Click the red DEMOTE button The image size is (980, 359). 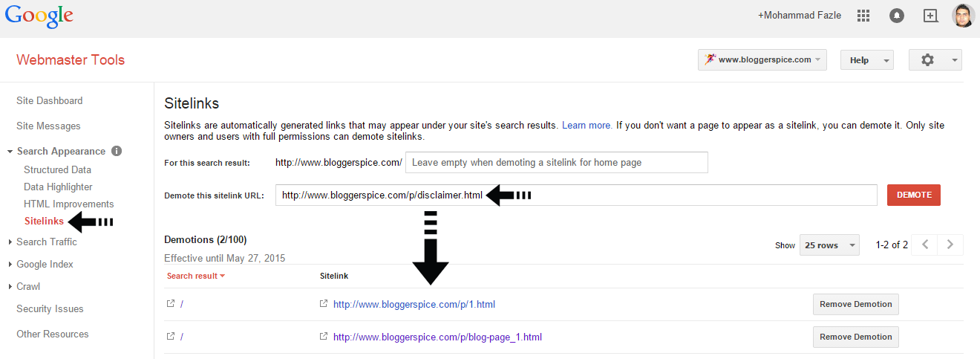(914, 195)
